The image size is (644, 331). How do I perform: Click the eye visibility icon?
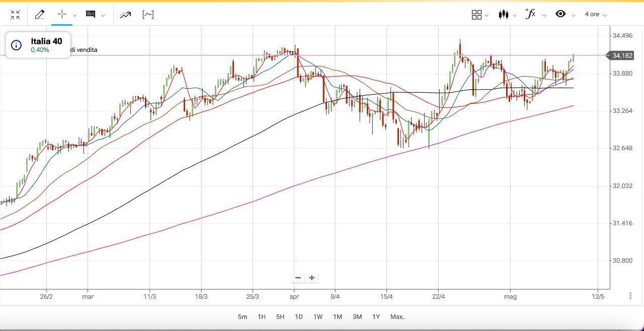[560, 14]
